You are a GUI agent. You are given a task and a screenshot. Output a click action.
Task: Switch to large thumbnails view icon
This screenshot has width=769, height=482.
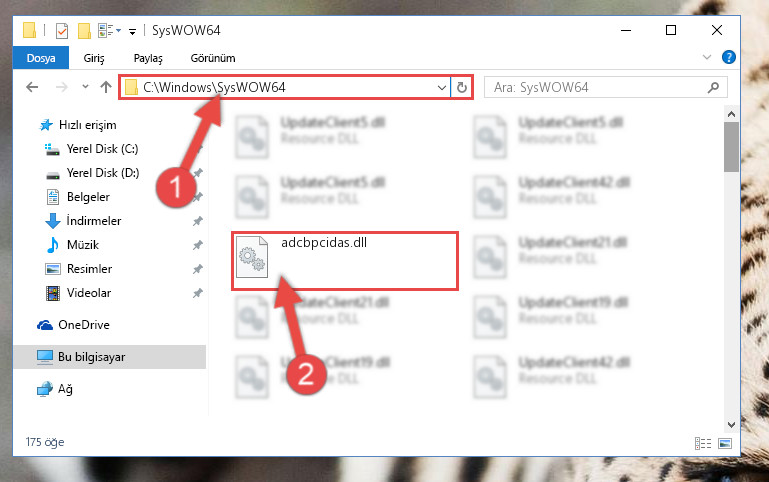pos(725,443)
